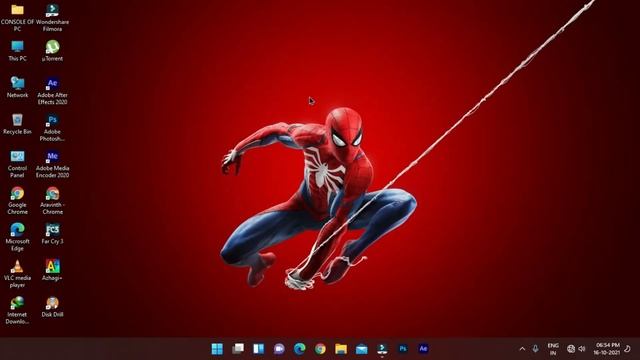This screenshot has width=640, height=360.
Task: Select the Google Chrome desktop shortcut
Action: tap(17, 200)
